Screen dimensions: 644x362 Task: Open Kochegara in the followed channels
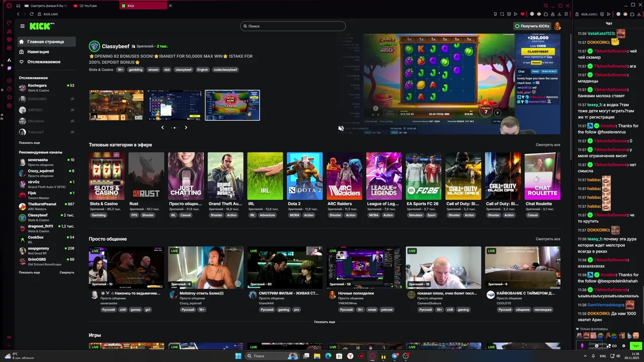(x=46, y=87)
